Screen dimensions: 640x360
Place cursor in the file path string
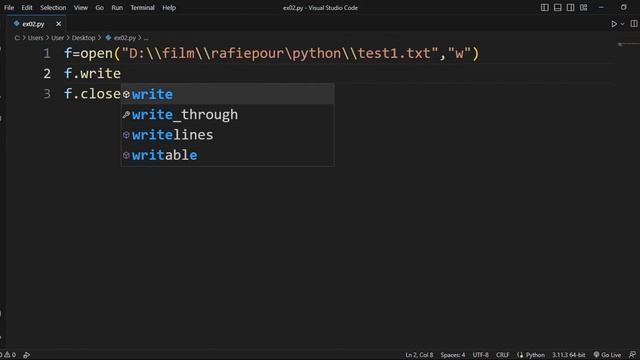tap(280, 53)
